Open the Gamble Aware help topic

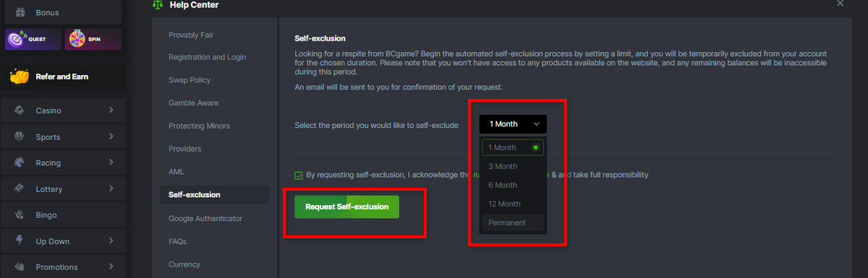[x=193, y=103]
